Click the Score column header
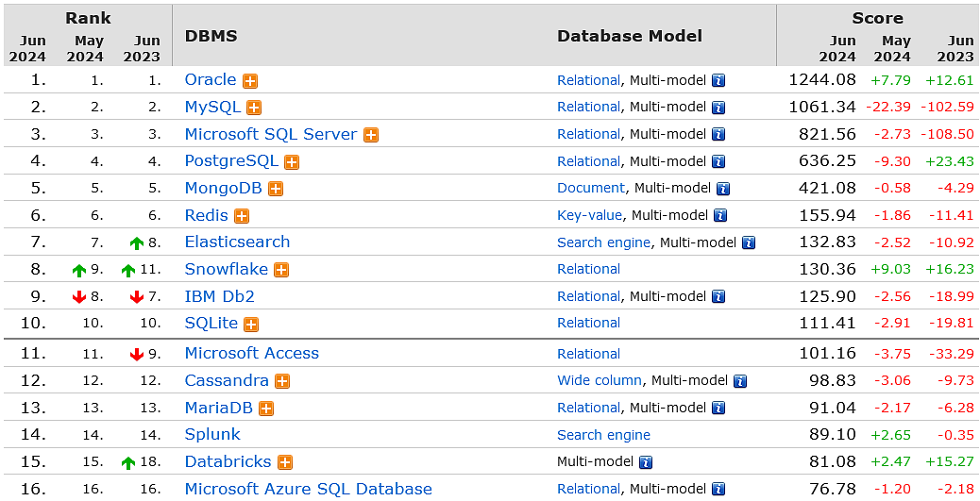 point(877,18)
